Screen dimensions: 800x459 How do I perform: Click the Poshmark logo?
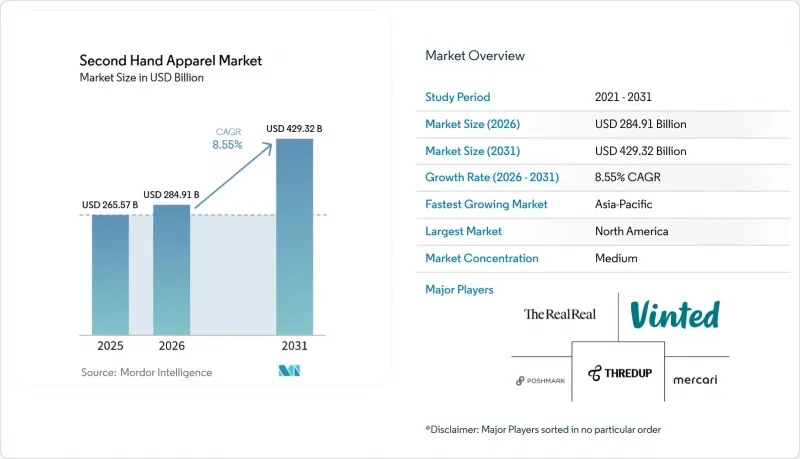click(540, 380)
